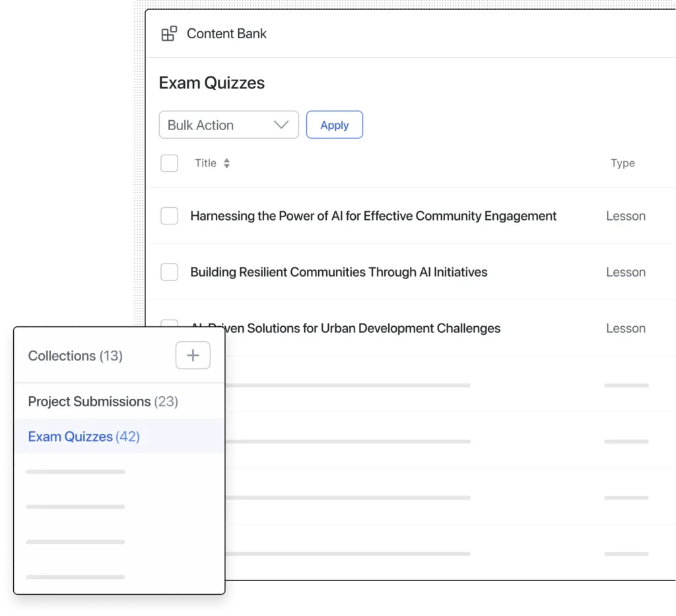Image resolution: width=676 pixels, height=616 pixels.
Task: Select the Project Submissions collection
Action: tap(103, 401)
